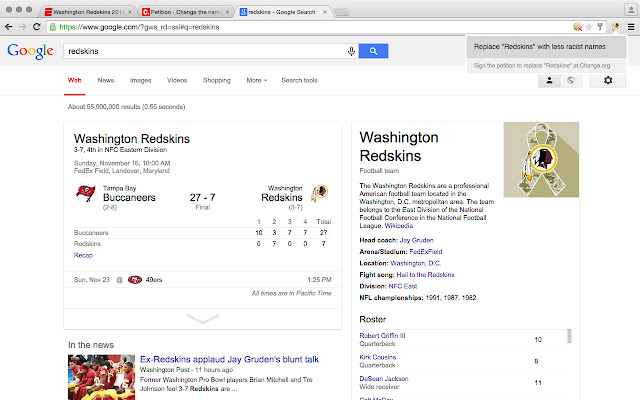Click the Redskins replacer extension icon in toolbar
Viewport: 640px width, 400px height.
pos(615,27)
